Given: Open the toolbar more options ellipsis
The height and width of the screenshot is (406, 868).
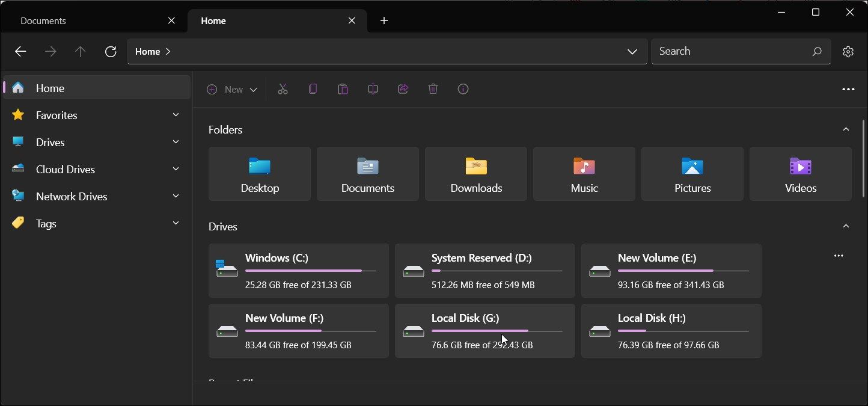Looking at the screenshot, I should tap(848, 89).
